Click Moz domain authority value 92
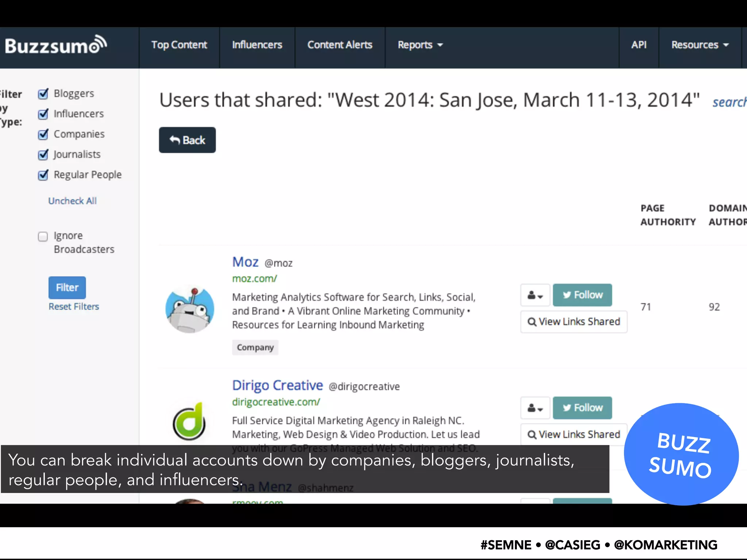This screenshot has height=560, width=747. (x=714, y=307)
